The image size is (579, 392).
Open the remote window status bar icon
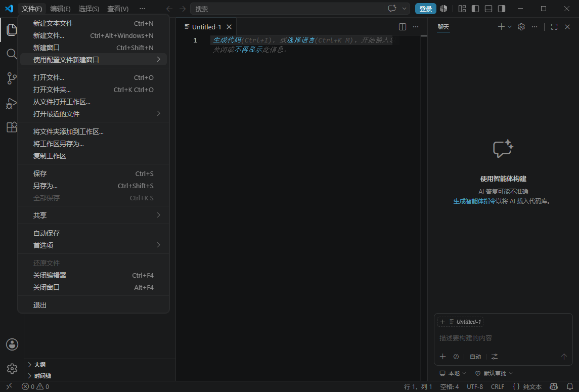click(x=9, y=386)
